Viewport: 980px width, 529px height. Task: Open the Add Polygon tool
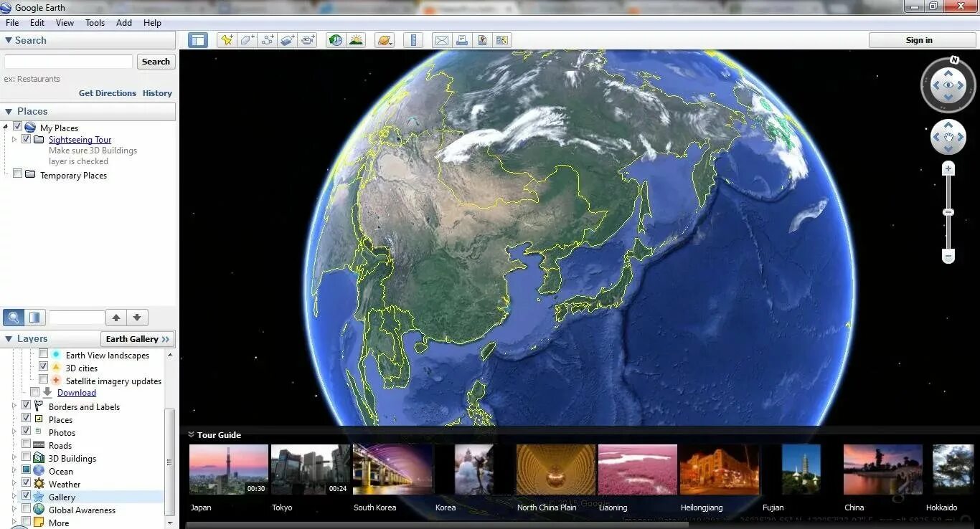pyautogui.click(x=246, y=39)
